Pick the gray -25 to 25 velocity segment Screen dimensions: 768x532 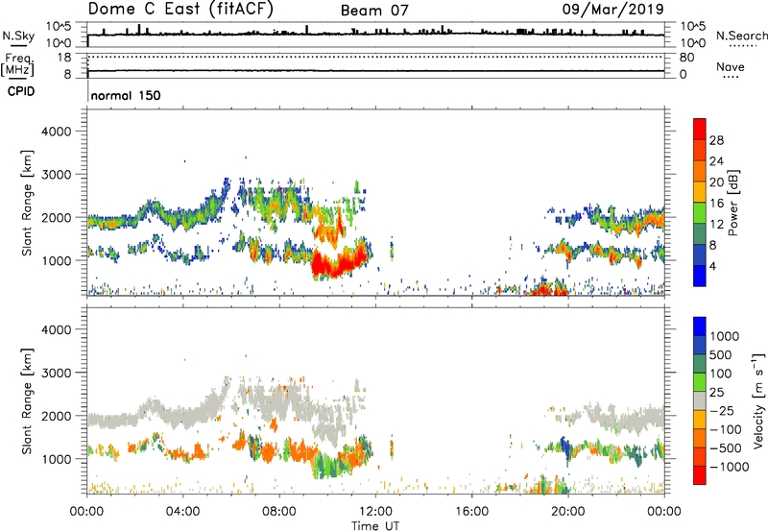click(x=700, y=400)
